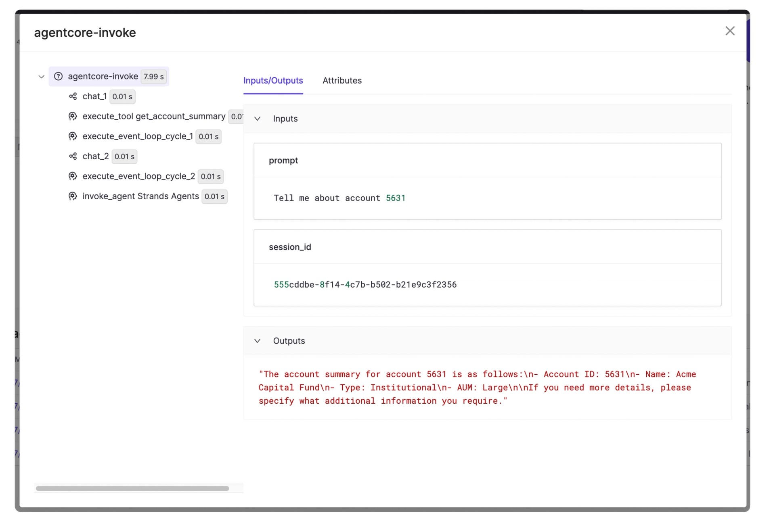Image resolution: width=775 pixels, height=532 pixels.
Task: Click the chat_2 share icon
Action: (x=73, y=156)
